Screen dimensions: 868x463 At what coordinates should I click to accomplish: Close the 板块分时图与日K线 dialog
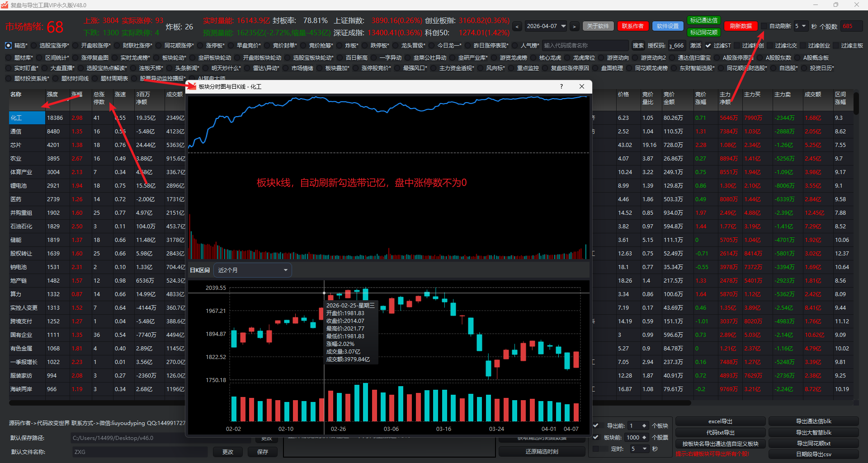(582, 86)
